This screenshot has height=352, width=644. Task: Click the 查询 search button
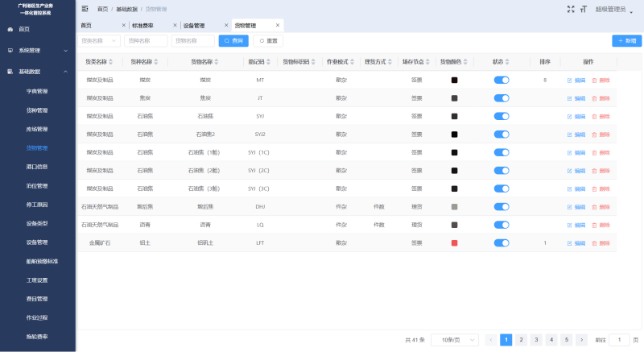click(x=233, y=40)
